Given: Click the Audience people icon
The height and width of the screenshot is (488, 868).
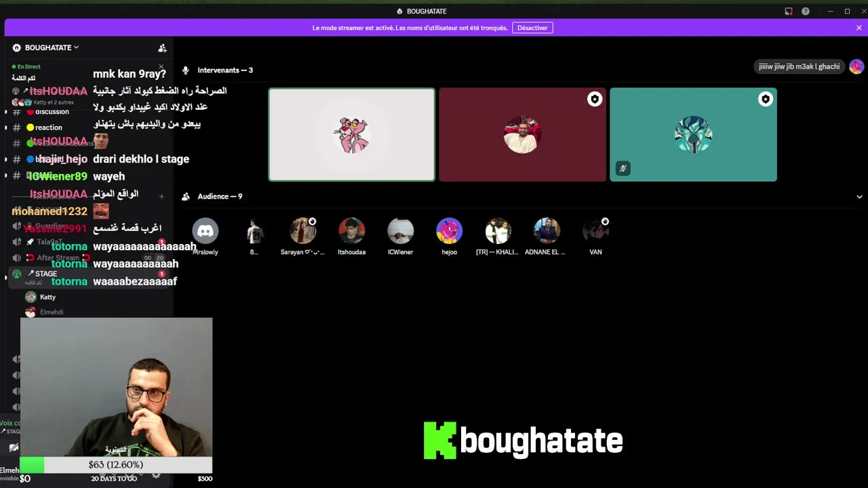Looking at the screenshot, I should coord(185,197).
